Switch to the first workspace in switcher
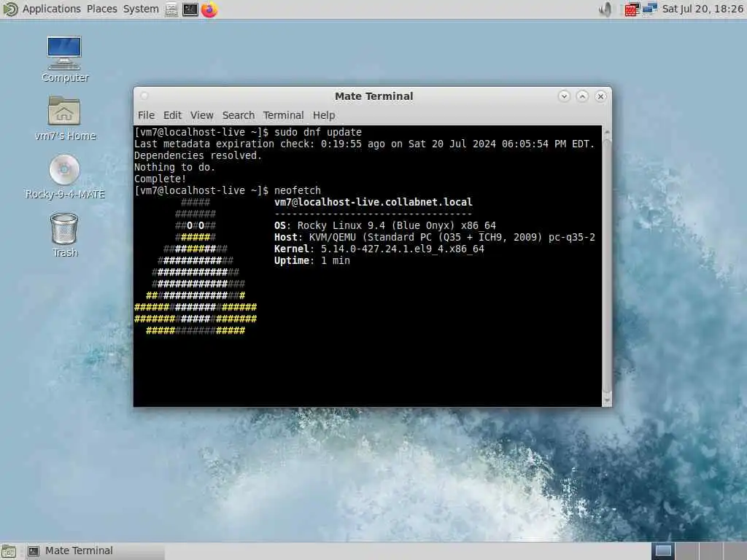The width and height of the screenshot is (747, 560). click(x=662, y=551)
